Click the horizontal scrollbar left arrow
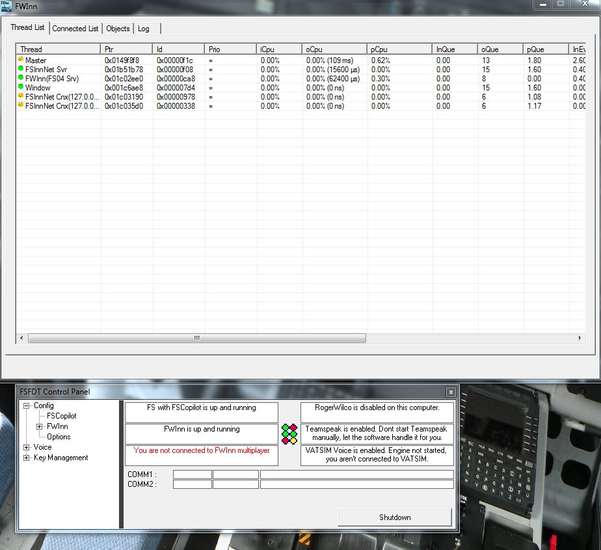This screenshot has height=550, width=601. [21, 338]
